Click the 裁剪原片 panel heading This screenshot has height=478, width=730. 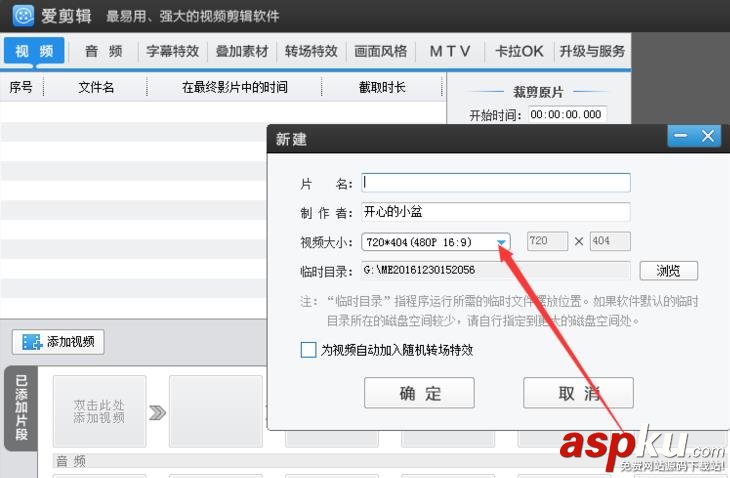click(538, 92)
